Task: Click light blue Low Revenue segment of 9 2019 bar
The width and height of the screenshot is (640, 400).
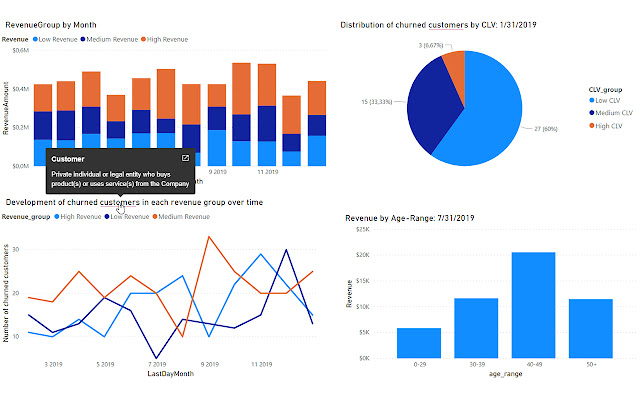Action: pos(217,148)
